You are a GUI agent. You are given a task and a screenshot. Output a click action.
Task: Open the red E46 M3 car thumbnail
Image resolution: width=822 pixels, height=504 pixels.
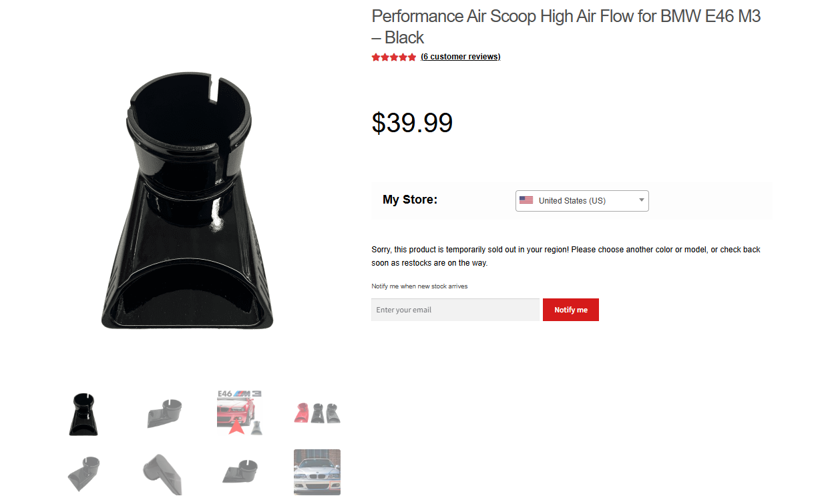point(239,413)
